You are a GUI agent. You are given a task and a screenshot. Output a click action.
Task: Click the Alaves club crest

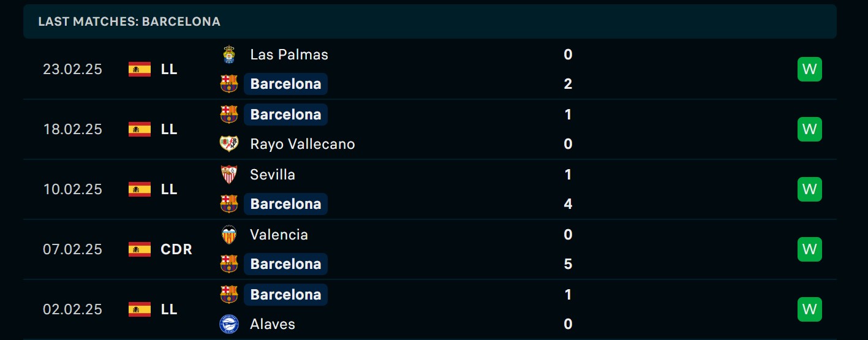pos(229,324)
